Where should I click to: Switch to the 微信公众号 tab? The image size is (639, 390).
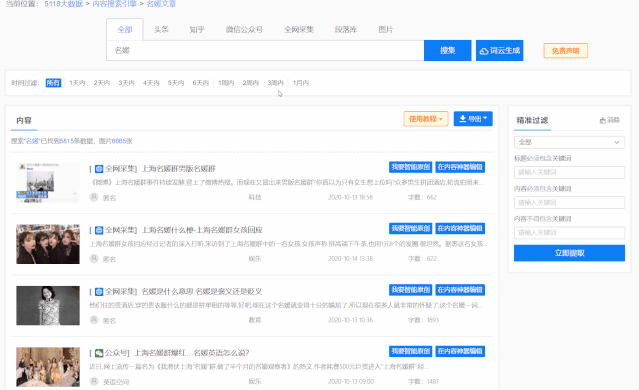click(244, 29)
